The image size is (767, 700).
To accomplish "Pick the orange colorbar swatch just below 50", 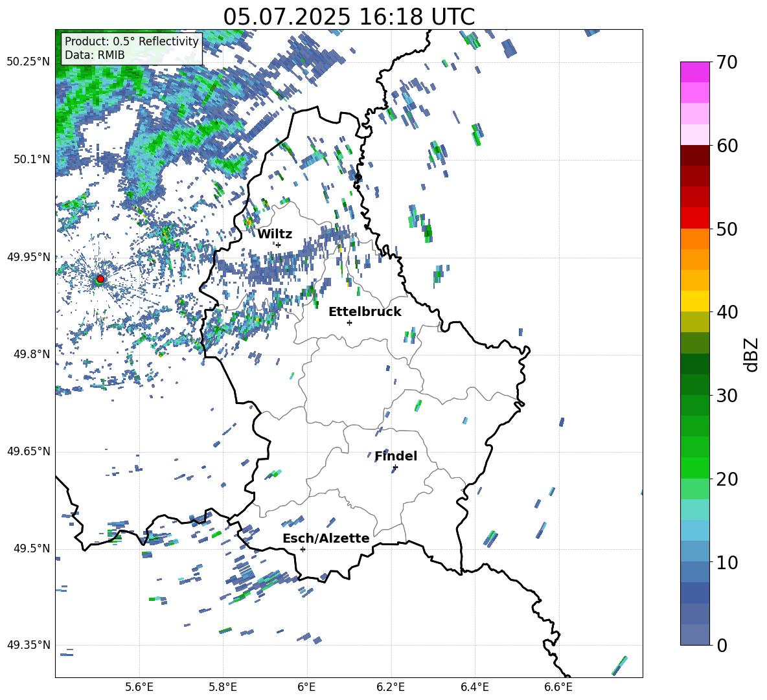I will 695,239.
